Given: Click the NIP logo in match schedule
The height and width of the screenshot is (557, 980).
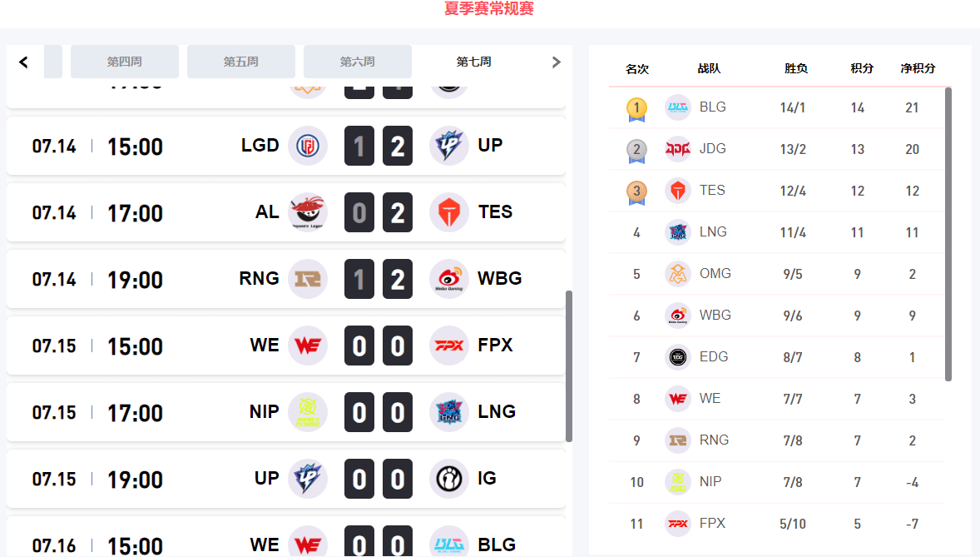Looking at the screenshot, I should tap(307, 412).
